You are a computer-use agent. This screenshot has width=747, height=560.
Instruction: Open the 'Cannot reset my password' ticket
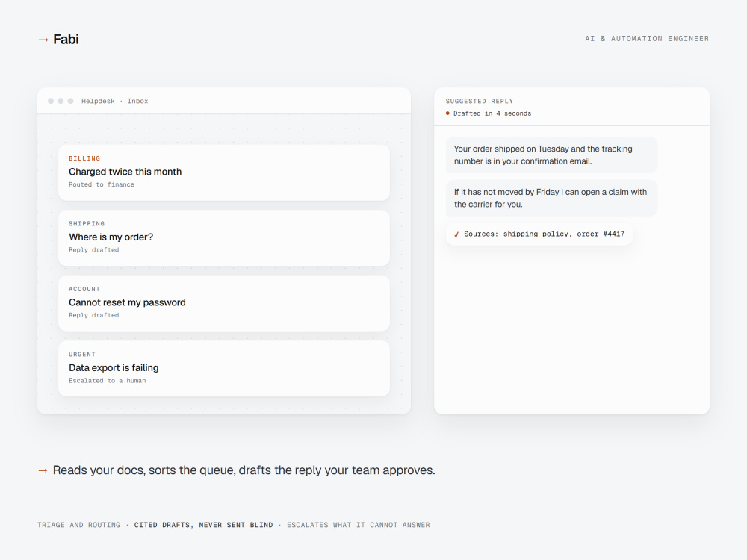(x=224, y=303)
